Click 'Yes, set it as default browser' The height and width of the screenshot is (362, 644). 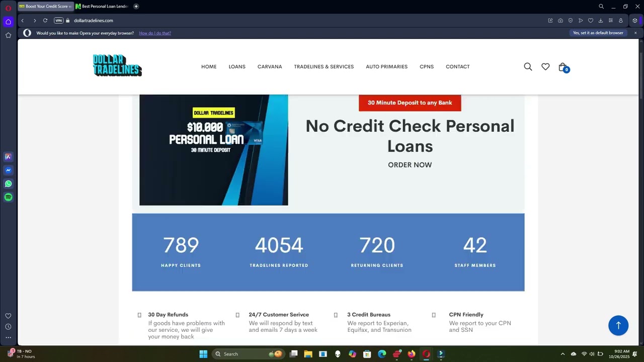598,33
